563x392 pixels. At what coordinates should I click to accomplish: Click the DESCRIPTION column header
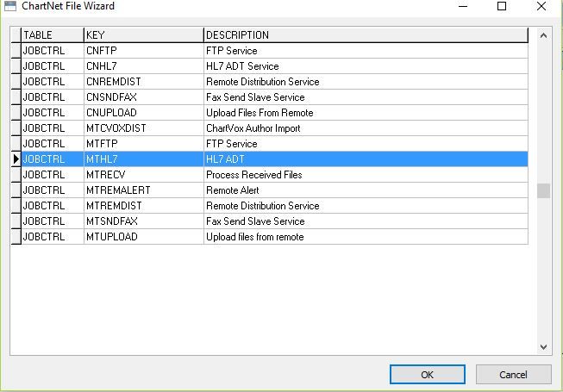(x=366, y=35)
